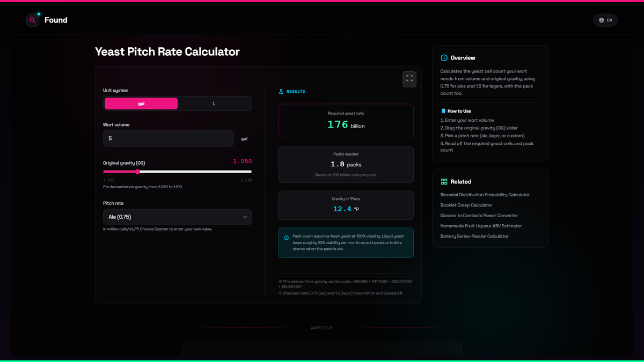Screen dimensions: 644x362
Task: Click 'Enter your wort volume' step text
Action: pos(467,120)
